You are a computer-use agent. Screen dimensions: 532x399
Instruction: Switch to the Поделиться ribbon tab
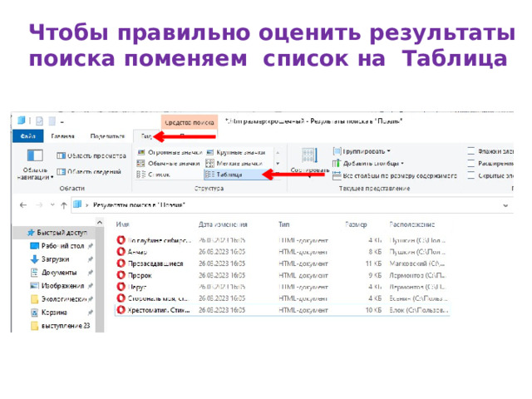(x=107, y=136)
